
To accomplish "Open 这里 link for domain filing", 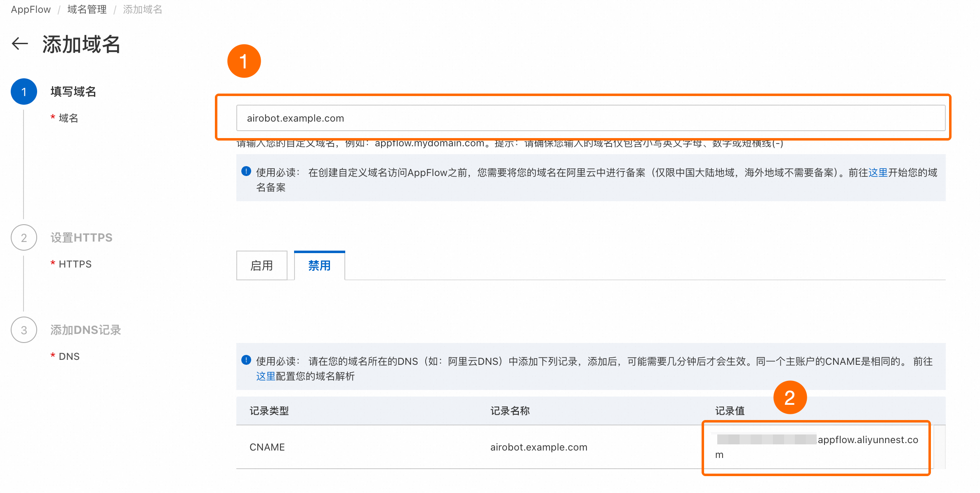I will click(x=878, y=173).
